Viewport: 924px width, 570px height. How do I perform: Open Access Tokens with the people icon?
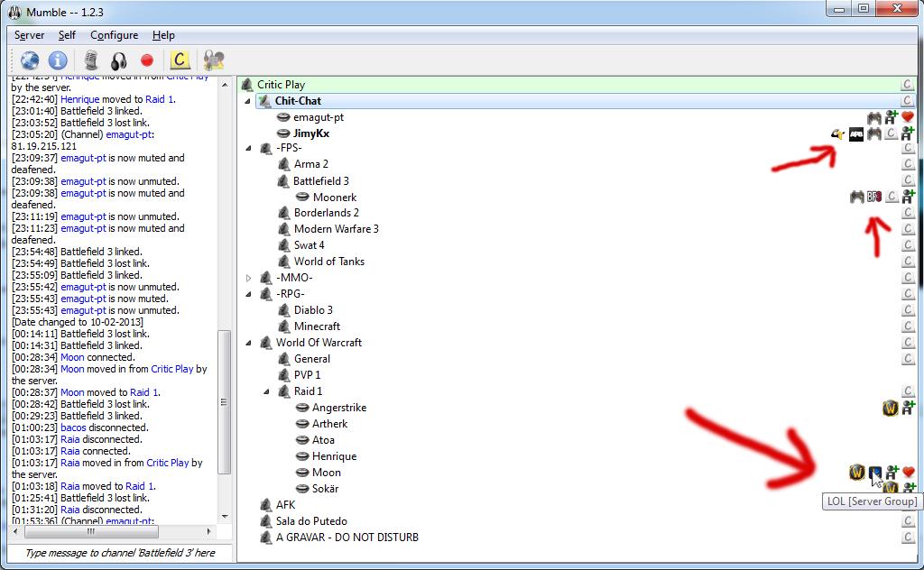coord(213,61)
